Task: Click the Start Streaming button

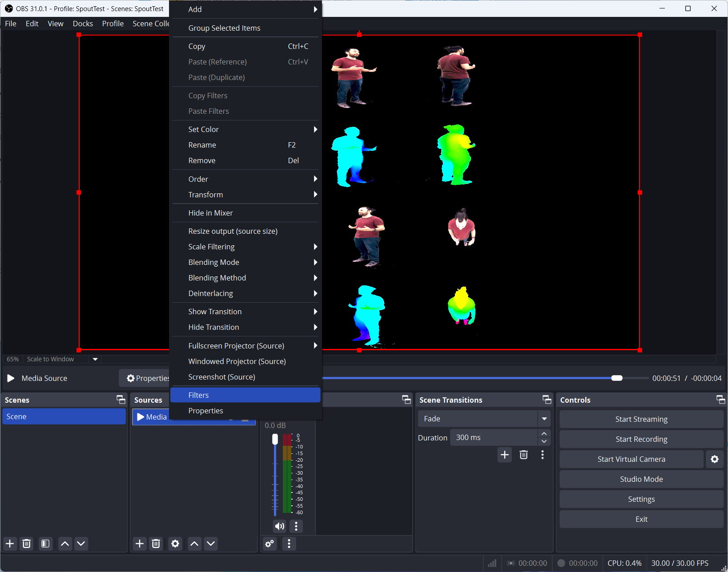Action: 641,419
